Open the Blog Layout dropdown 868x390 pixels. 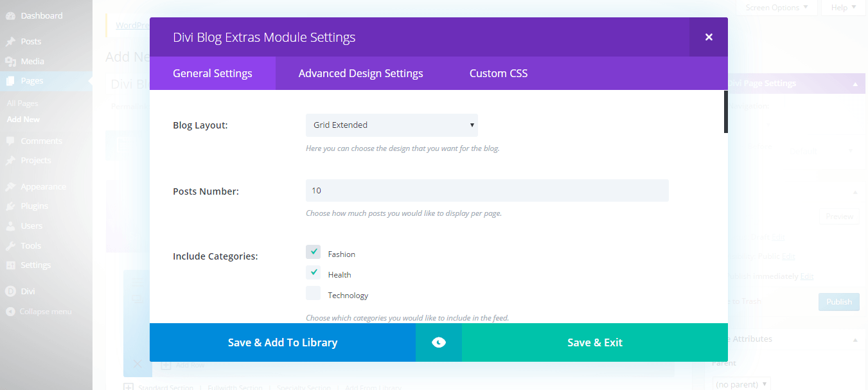[x=391, y=125]
